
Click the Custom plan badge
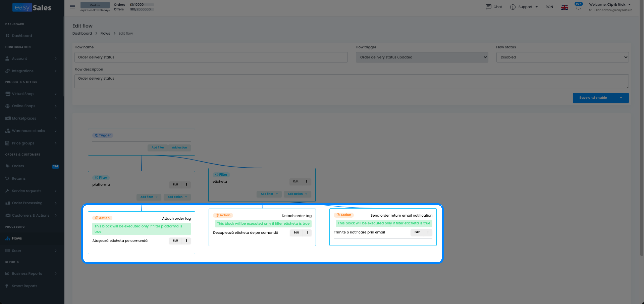(x=95, y=5)
